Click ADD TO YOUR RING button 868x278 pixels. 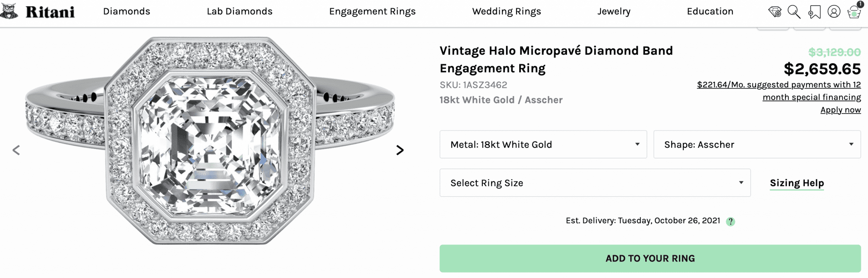click(651, 258)
